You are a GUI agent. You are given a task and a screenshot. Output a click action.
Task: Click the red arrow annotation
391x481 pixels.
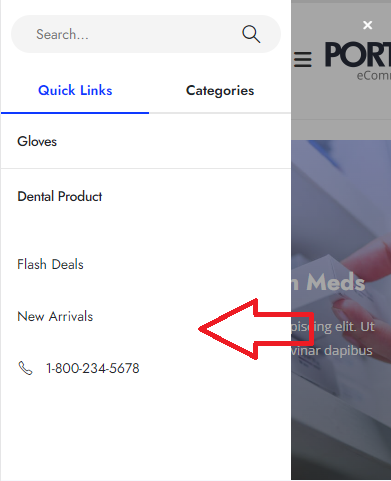click(256, 329)
